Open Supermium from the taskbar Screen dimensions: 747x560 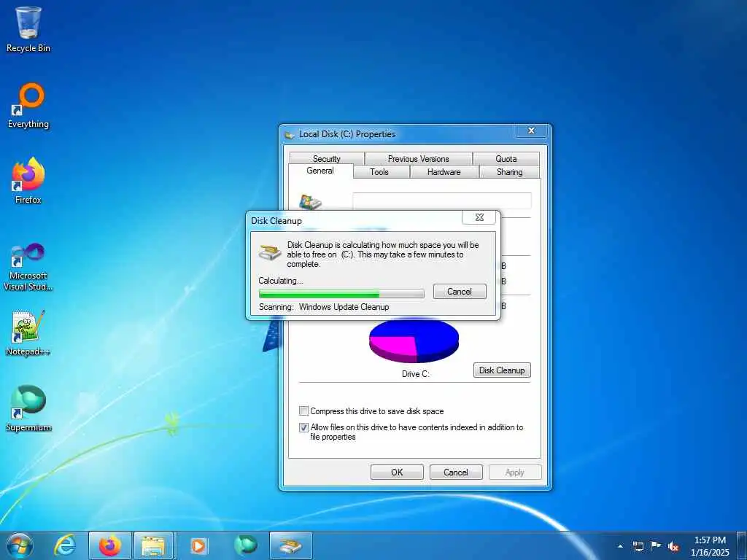(x=245, y=545)
